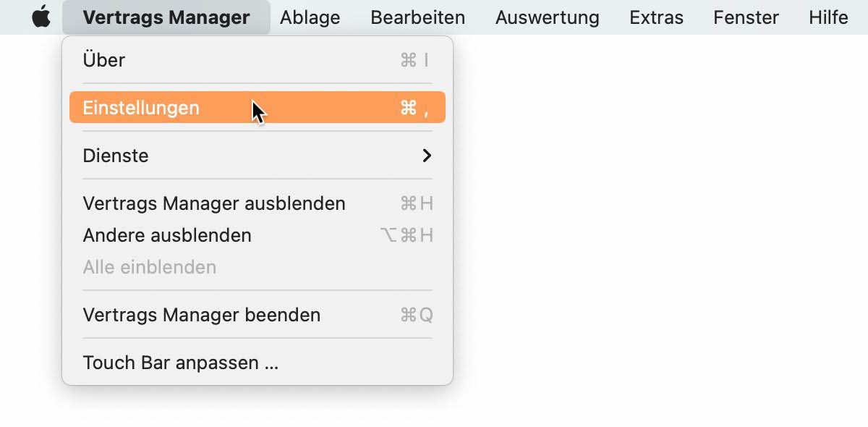Select Andere ausblenden
Screen dimensions: 868x427
pyautogui.click(x=258, y=235)
